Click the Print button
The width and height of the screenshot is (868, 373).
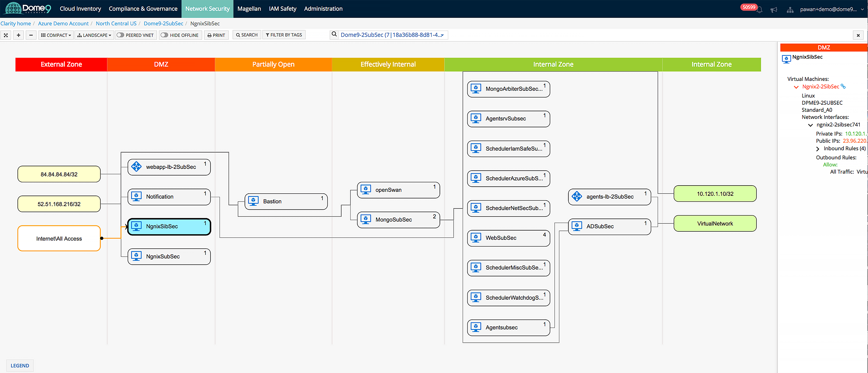coord(216,35)
